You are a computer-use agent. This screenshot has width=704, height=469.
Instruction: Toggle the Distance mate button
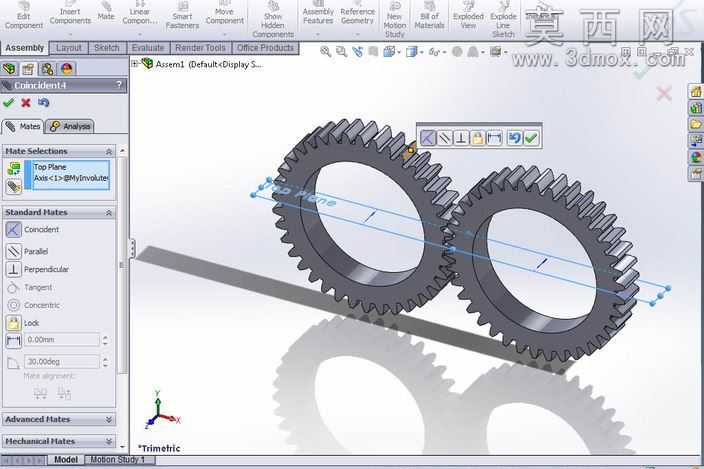click(x=13, y=340)
